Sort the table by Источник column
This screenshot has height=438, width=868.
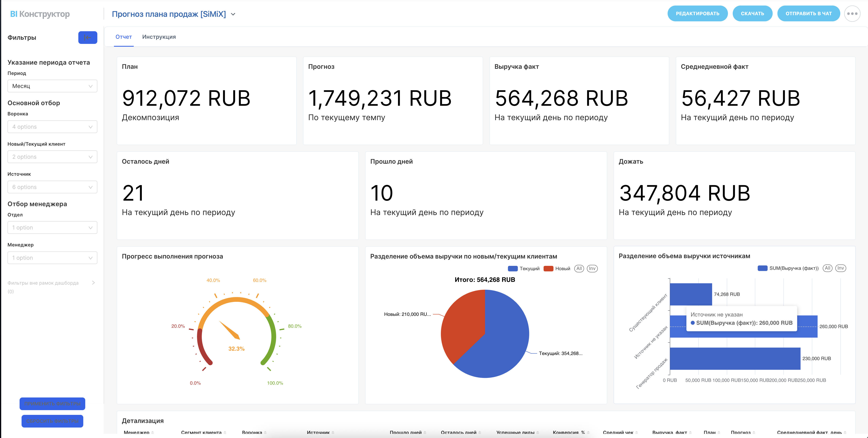(x=318, y=433)
